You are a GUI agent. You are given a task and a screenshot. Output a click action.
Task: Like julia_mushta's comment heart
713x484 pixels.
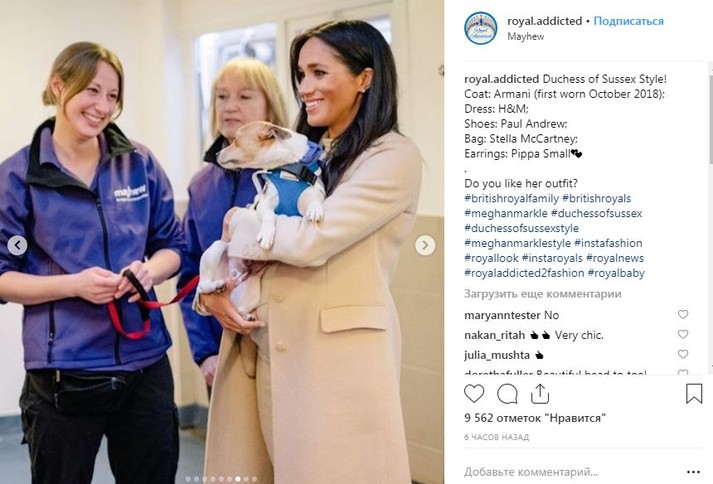[x=683, y=354]
